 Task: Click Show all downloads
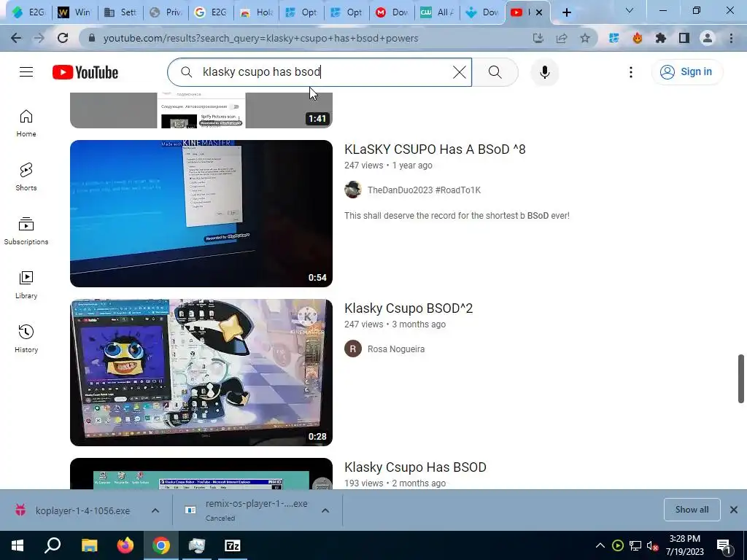[x=692, y=510]
